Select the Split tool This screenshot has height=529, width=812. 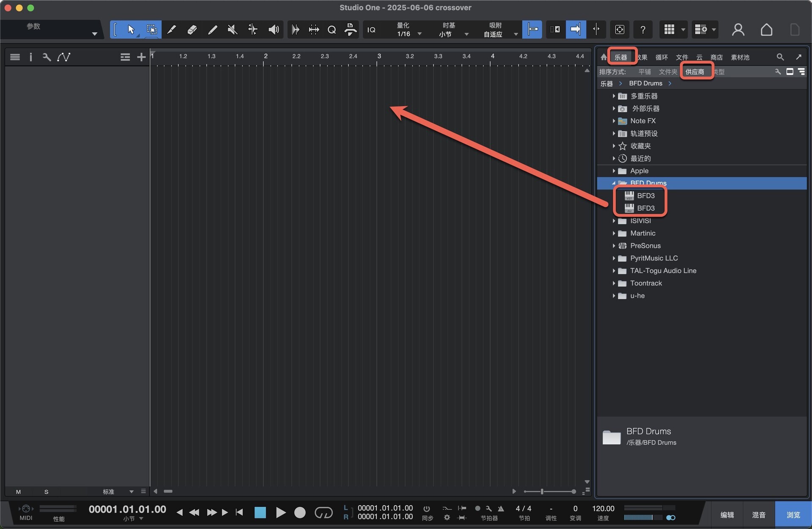click(x=171, y=29)
